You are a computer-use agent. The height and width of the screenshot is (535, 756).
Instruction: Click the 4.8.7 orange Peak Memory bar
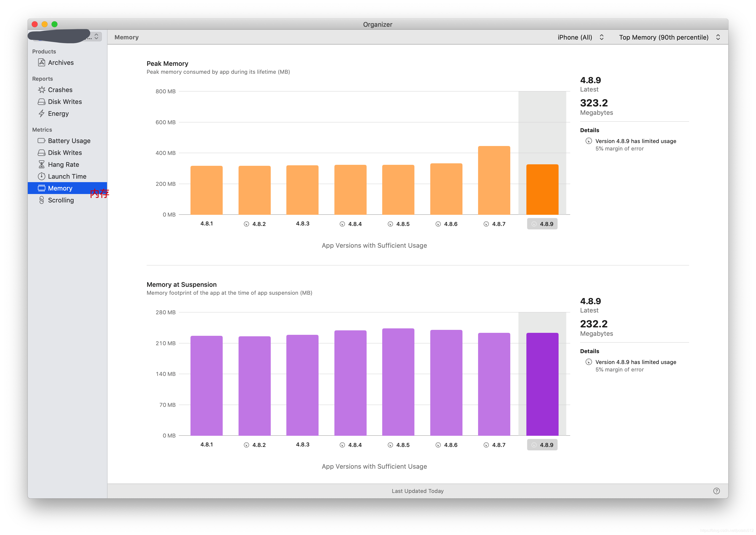pyautogui.click(x=494, y=180)
